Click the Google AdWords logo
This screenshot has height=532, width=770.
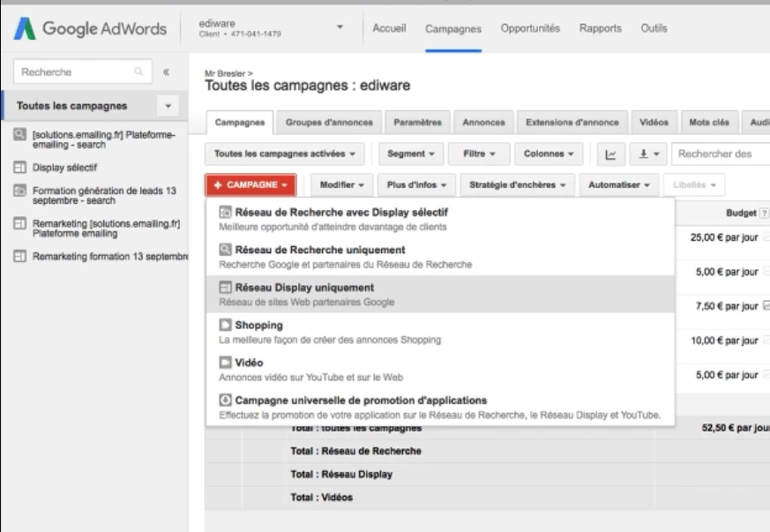coord(91,29)
